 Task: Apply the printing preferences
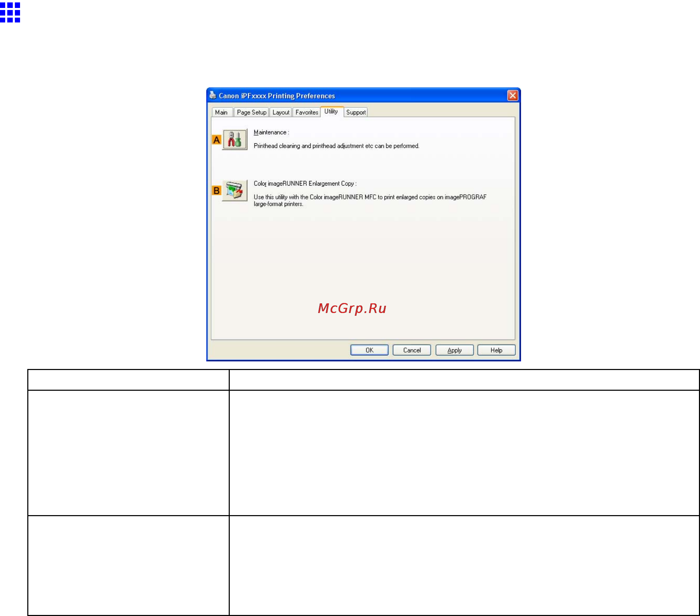click(x=454, y=350)
